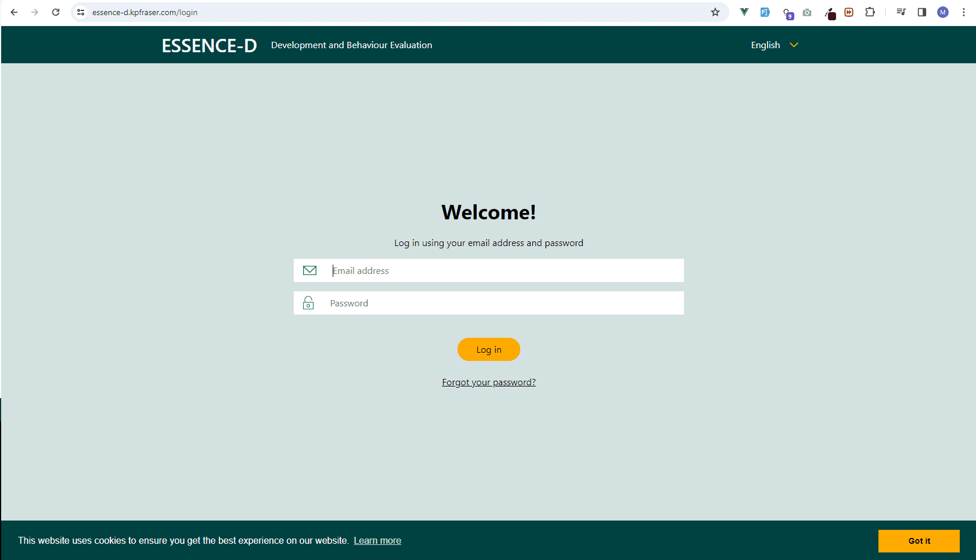Image resolution: width=976 pixels, height=560 pixels.
Task: View site information in address bar
Action: click(81, 12)
